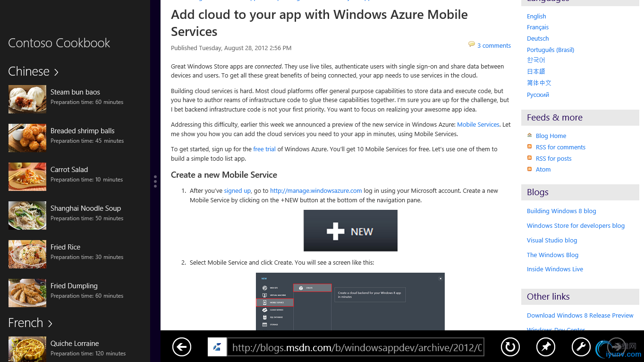Open Windows Store for developers blog

point(576,226)
